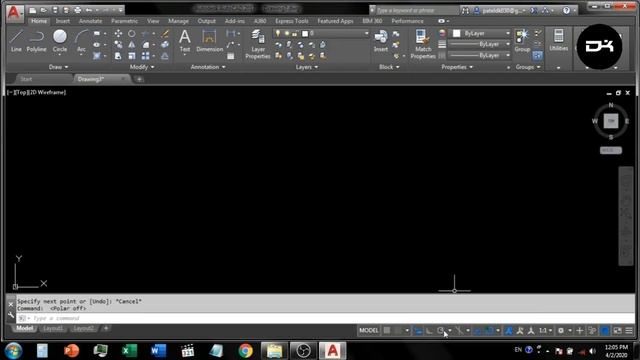
Task: Click the Group tool
Action: point(522,41)
